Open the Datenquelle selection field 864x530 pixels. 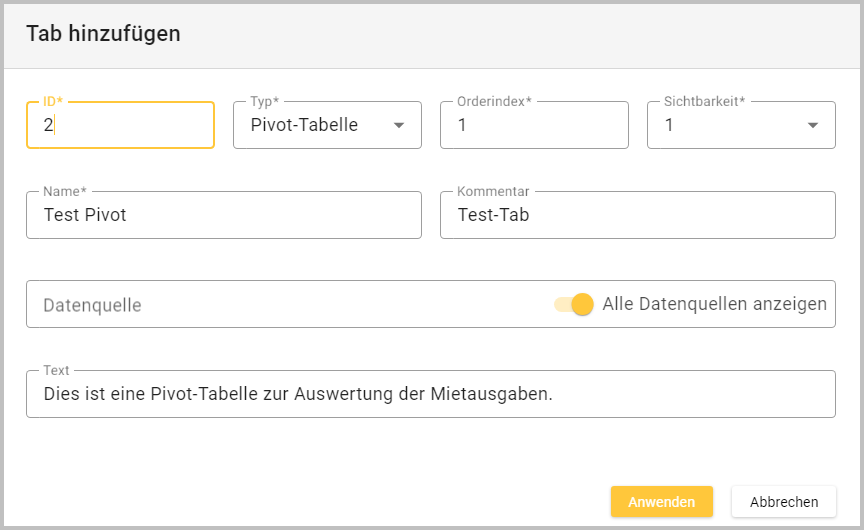point(280,304)
